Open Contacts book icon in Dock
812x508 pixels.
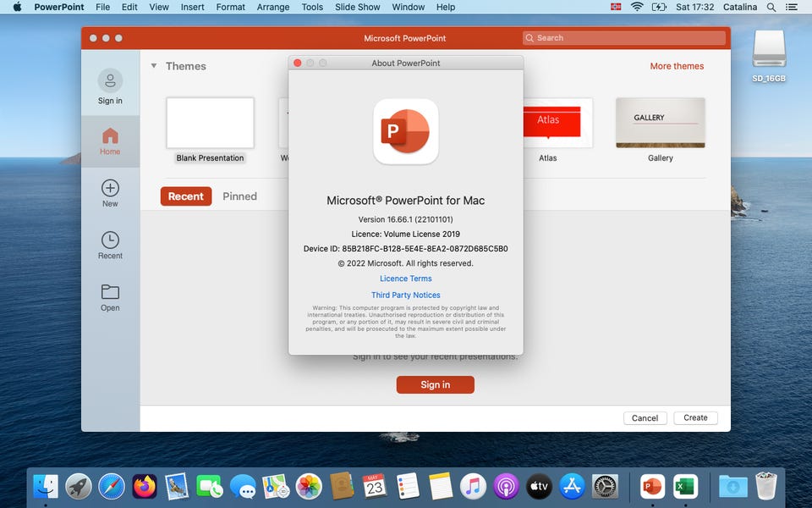(x=341, y=487)
